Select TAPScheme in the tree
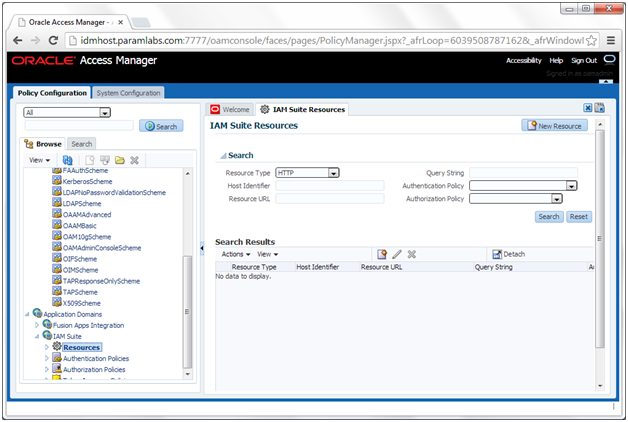 coord(80,292)
